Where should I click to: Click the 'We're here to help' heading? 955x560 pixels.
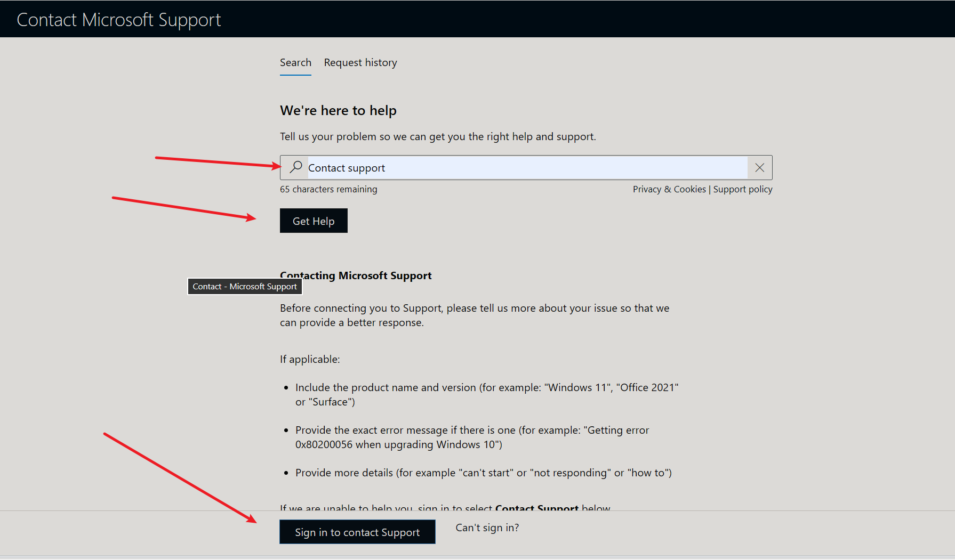pyautogui.click(x=338, y=110)
